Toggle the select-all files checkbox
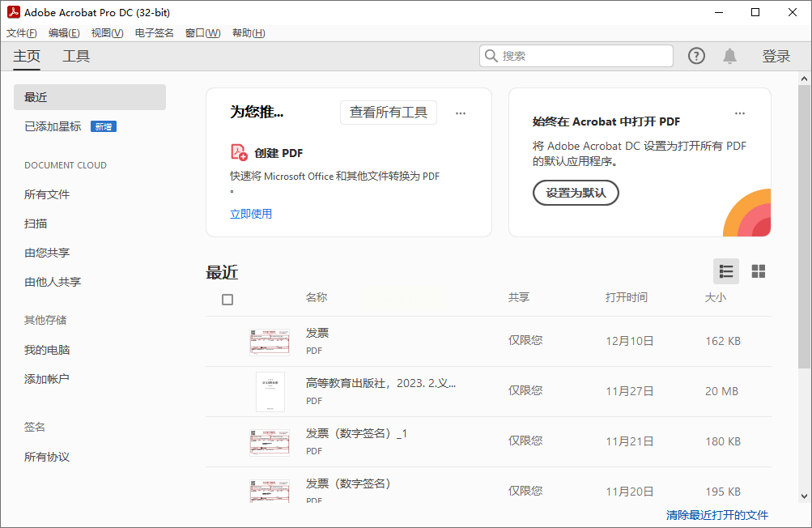Image resolution: width=812 pixels, height=528 pixels. pos(227,300)
